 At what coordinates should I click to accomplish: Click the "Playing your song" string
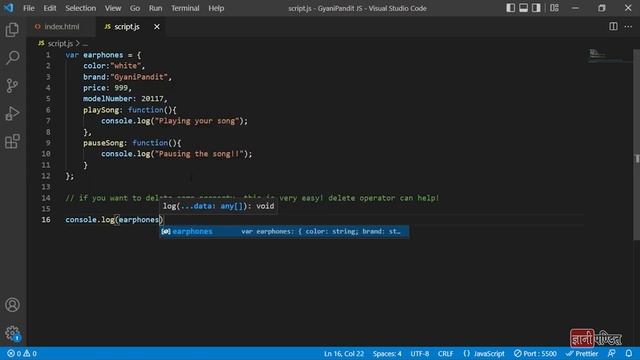(x=197, y=121)
